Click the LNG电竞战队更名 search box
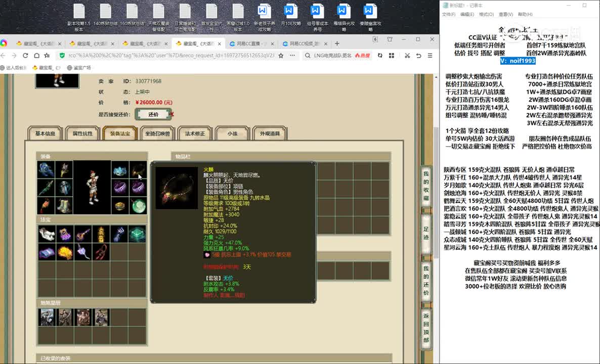Screen dimensions: 600x364 (x=332, y=56)
